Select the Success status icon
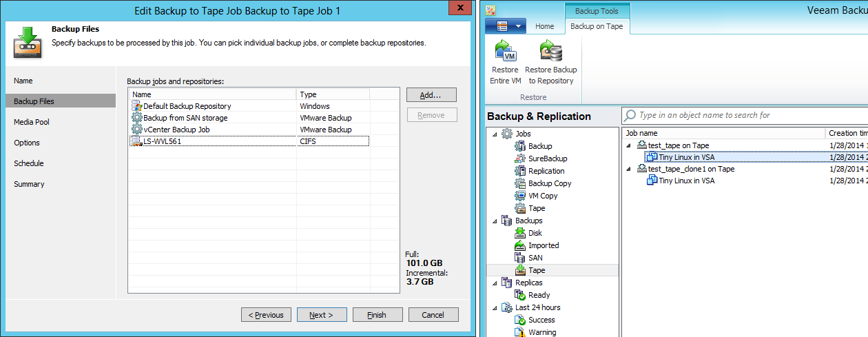The width and height of the screenshot is (868, 337). pyautogui.click(x=520, y=320)
